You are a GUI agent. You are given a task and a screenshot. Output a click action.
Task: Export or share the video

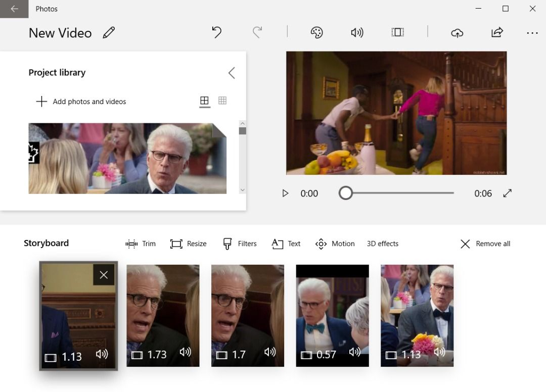[x=497, y=32]
